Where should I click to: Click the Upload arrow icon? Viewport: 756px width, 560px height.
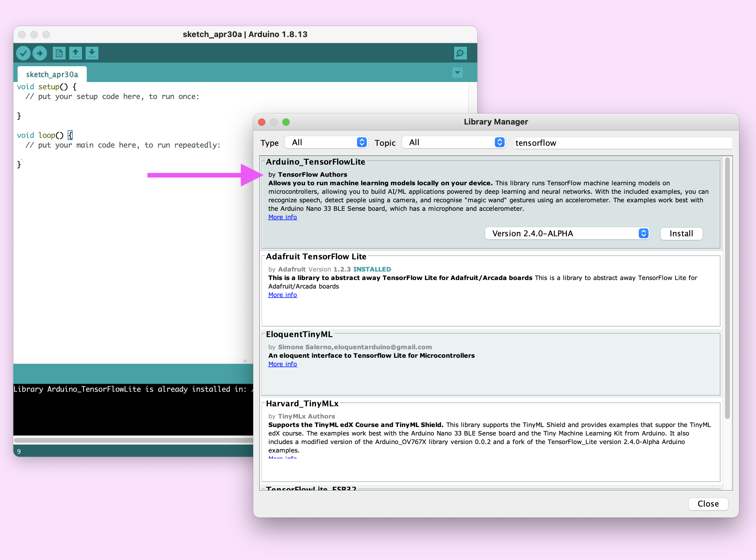(40, 53)
